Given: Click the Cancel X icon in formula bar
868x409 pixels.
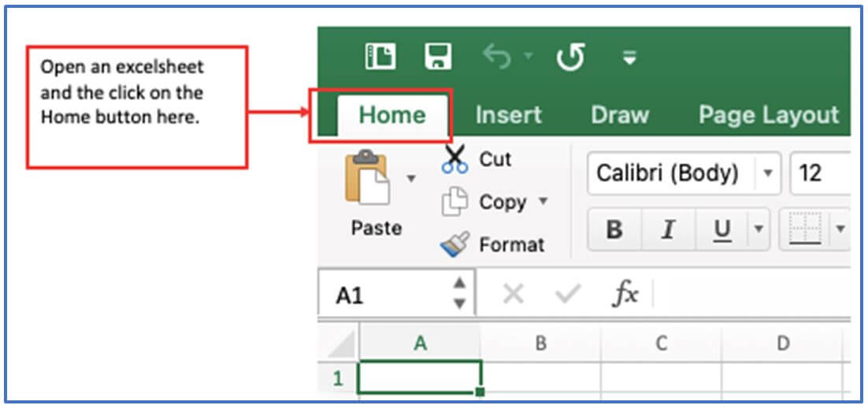Looking at the screenshot, I should pos(514,294).
